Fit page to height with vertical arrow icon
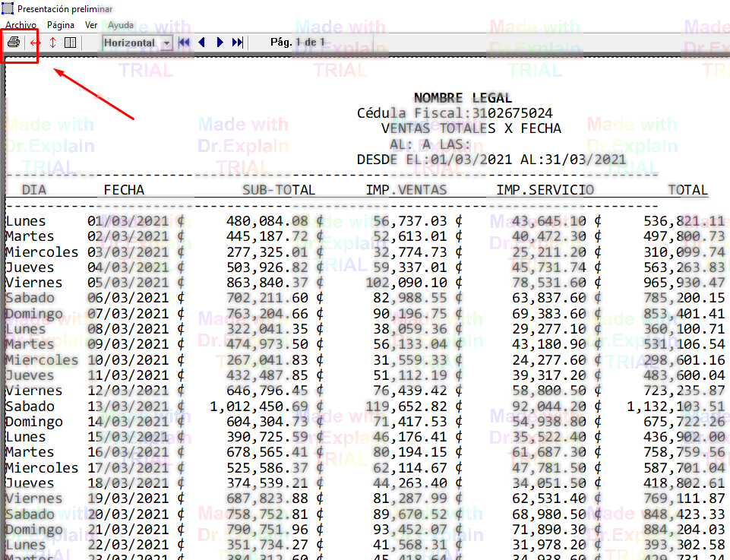Viewport: 730px width, 560px height. (x=52, y=43)
